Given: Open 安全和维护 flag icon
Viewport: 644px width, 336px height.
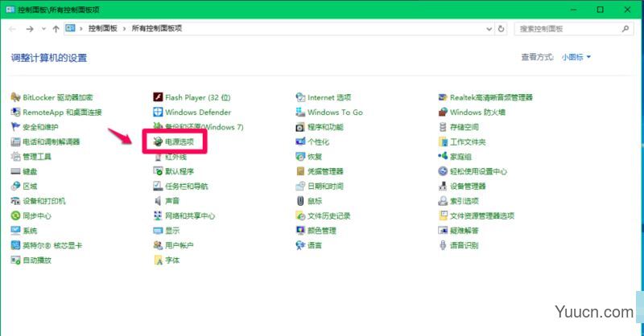Looking at the screenshot, I should 15,127.
